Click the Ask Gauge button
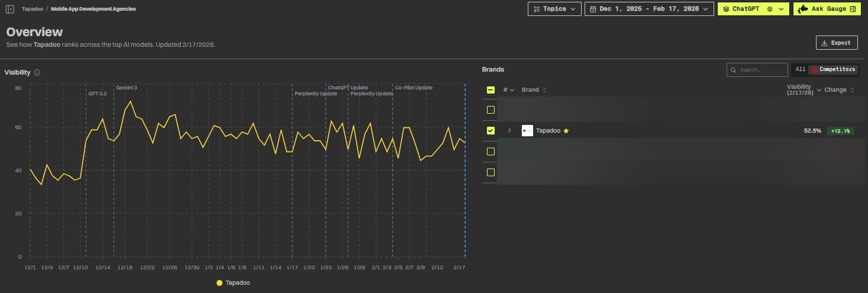868x293 pixels. click(827, 9)
